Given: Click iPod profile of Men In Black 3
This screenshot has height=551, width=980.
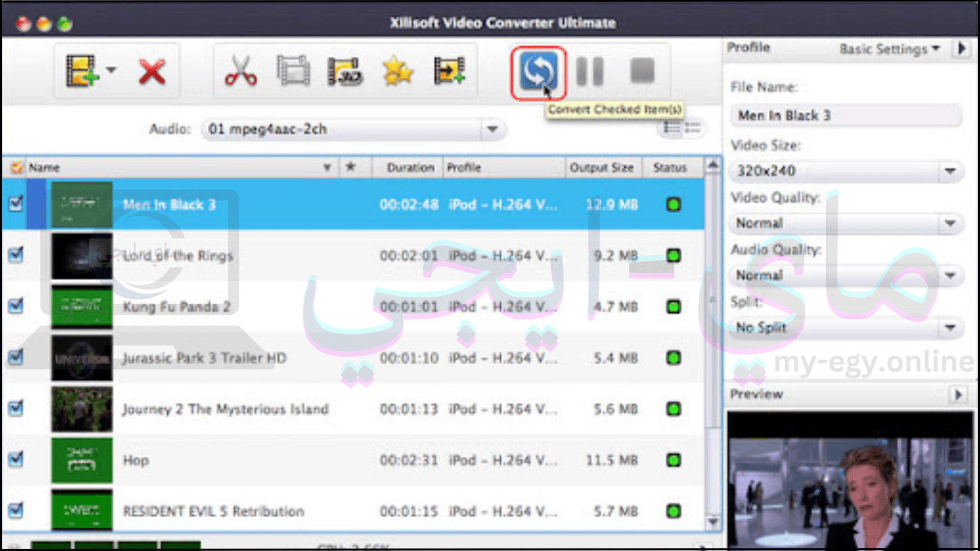Looking at the screenshot, I should [x=503, y=205].
